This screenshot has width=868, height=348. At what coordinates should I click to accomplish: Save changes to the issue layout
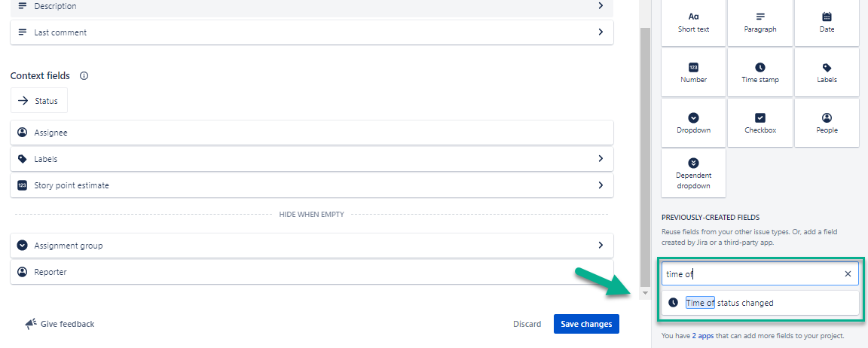coord(586,324)
